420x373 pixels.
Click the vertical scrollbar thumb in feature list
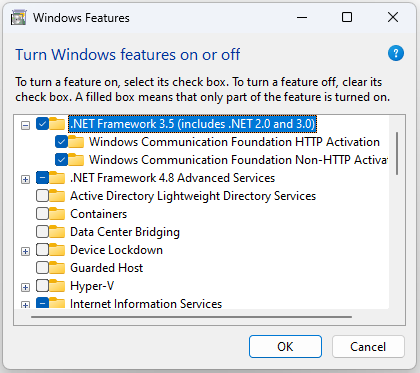tap(397, 153)
